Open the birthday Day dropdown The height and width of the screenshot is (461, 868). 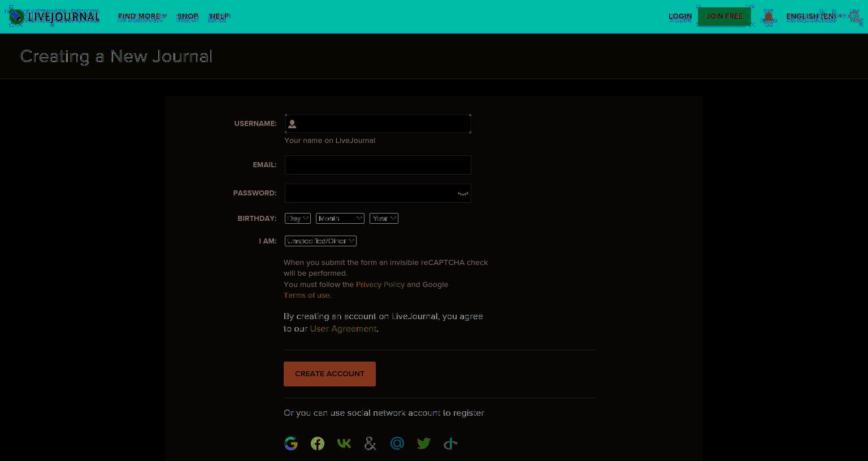298,219
